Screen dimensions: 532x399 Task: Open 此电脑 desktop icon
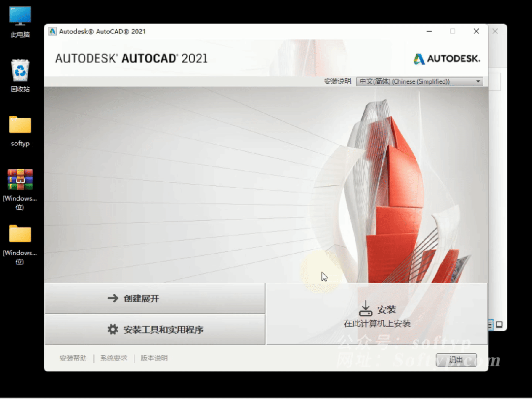pos(20,21)
